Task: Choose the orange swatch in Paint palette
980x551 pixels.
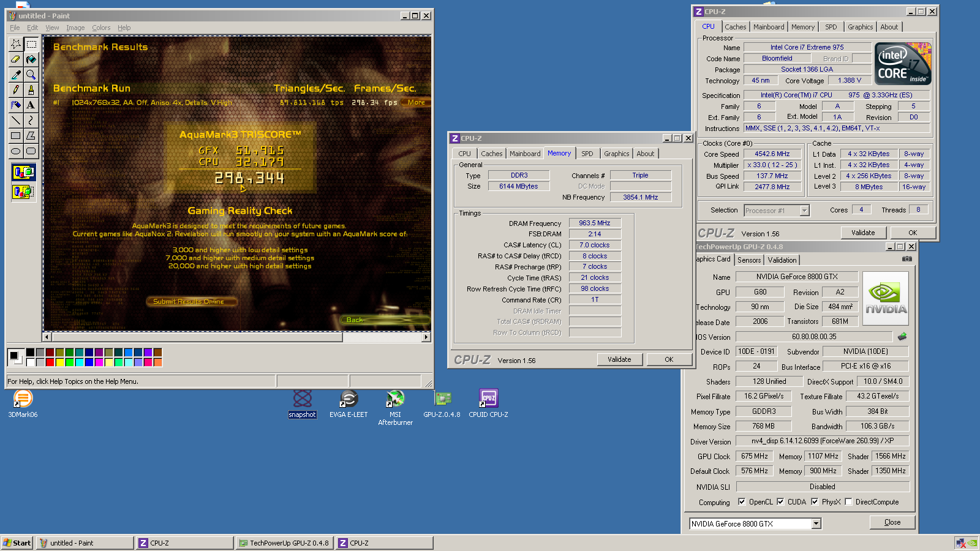Action: point(157,362)
